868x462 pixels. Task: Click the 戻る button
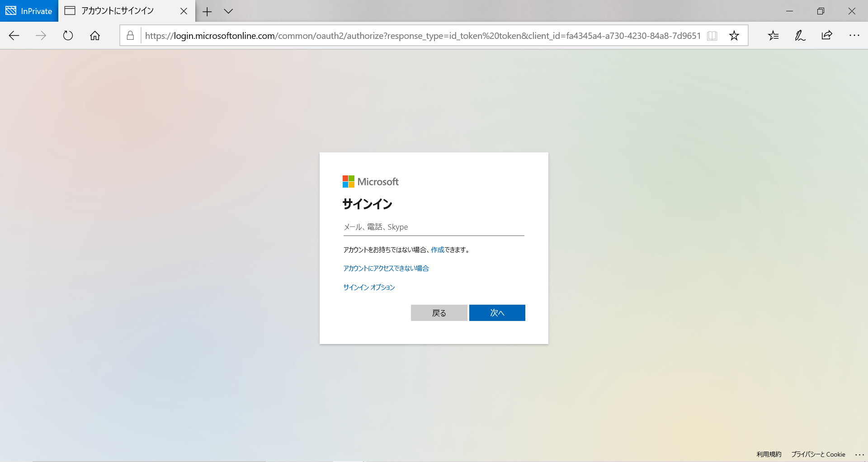(439, 313)
